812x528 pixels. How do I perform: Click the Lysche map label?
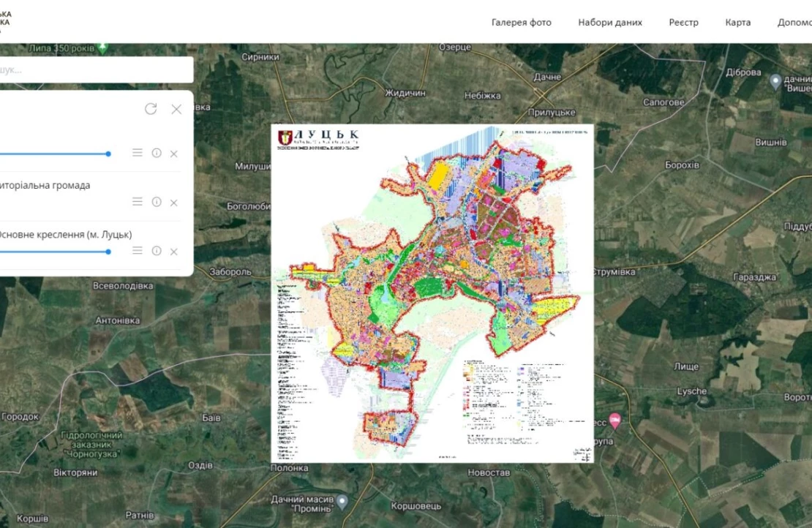(692, 391)
